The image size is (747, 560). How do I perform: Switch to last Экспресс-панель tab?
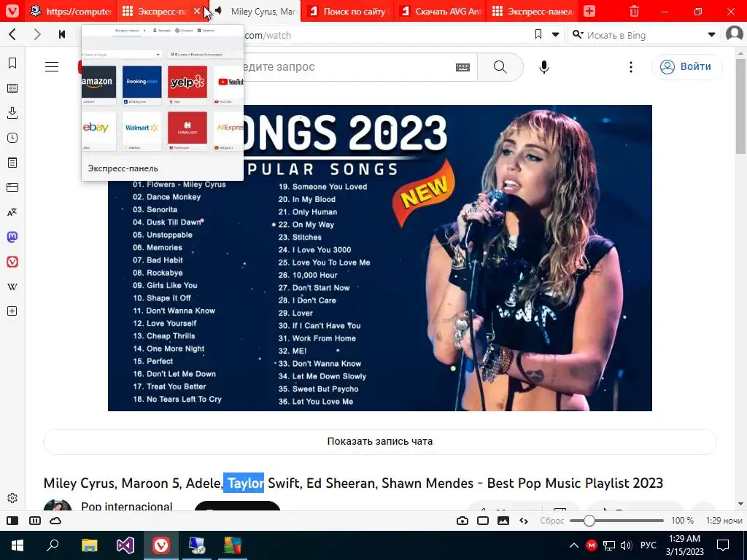click(533, 11)
